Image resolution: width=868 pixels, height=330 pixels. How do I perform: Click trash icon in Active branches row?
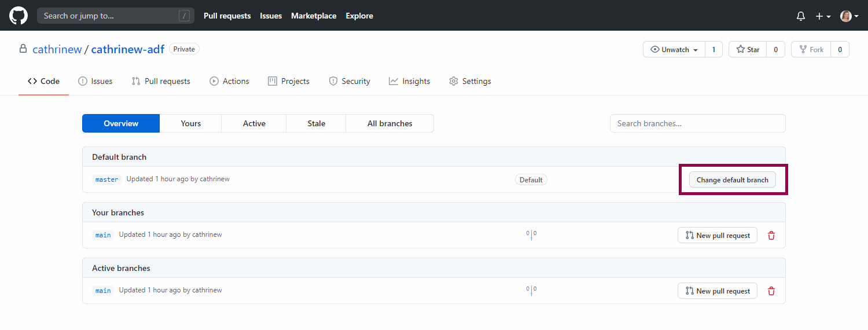click(771, 291)
